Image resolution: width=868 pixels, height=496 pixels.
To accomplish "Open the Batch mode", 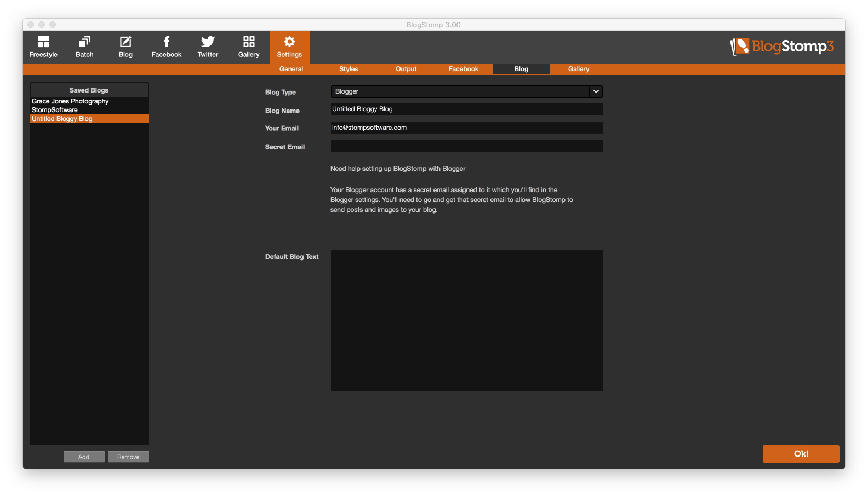I will (84, 47).
